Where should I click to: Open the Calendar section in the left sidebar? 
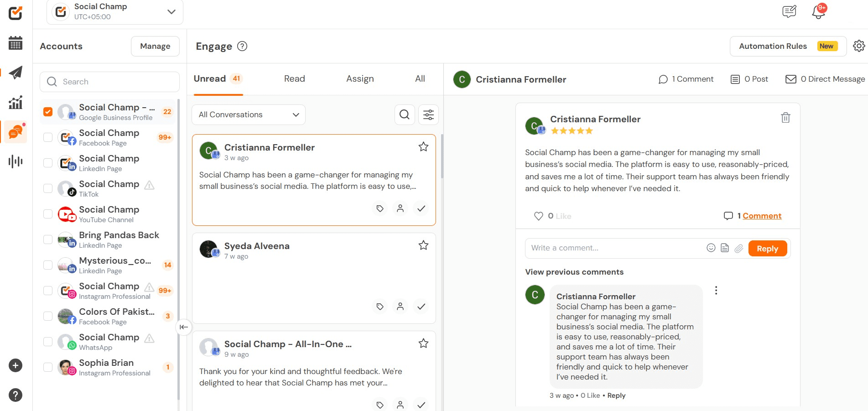pos(15,43)
